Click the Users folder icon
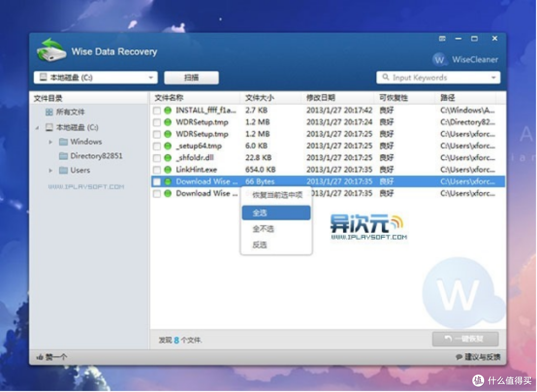 (x=63, y=170)
